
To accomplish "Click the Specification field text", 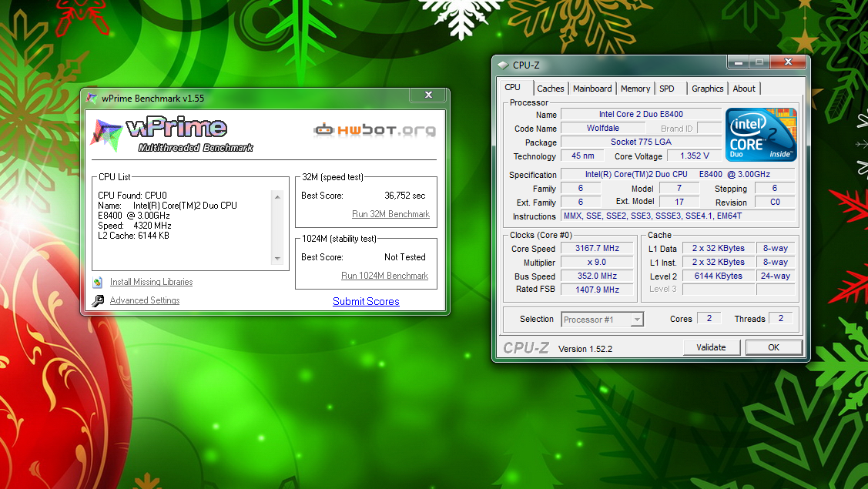I will click(678, 174).
